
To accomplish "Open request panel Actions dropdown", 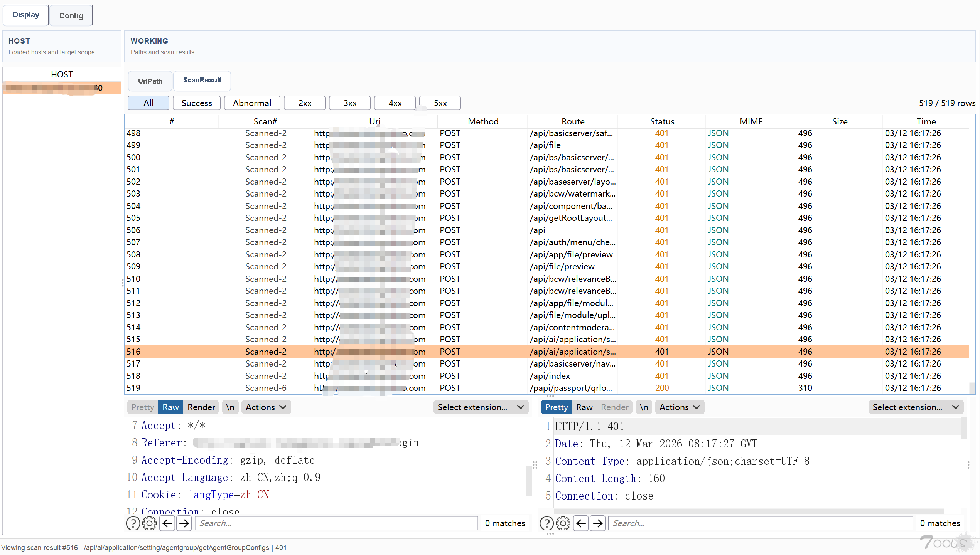I will click(x=266, y=407).
